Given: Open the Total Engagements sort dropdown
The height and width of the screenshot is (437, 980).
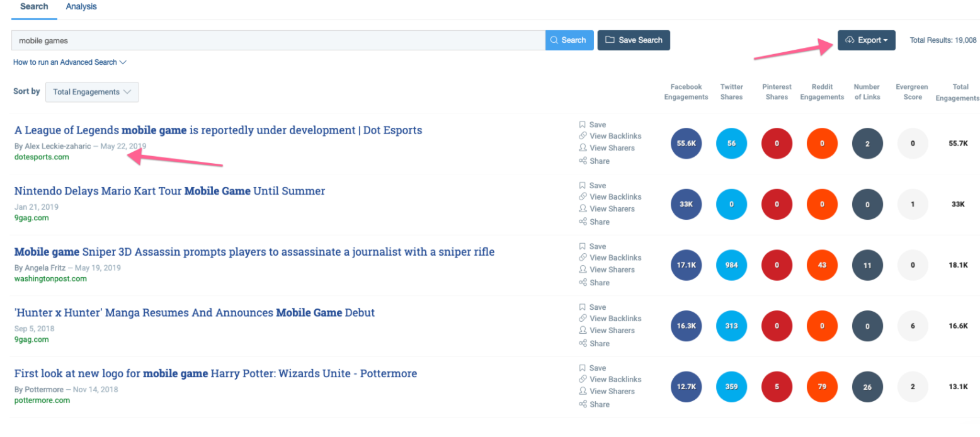Looking at the screenshot, I should pos(92,92).
